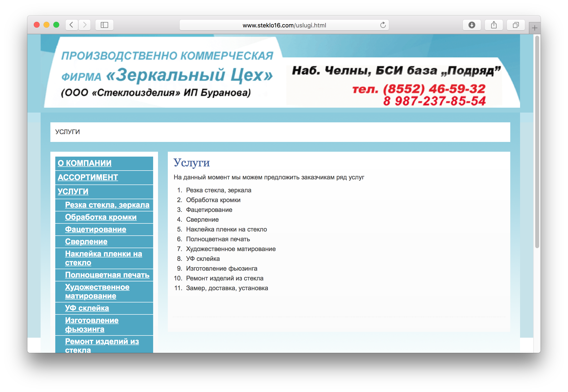Open УФ склейка sidebar link
The image size is (568, 392).
[87, 308]
